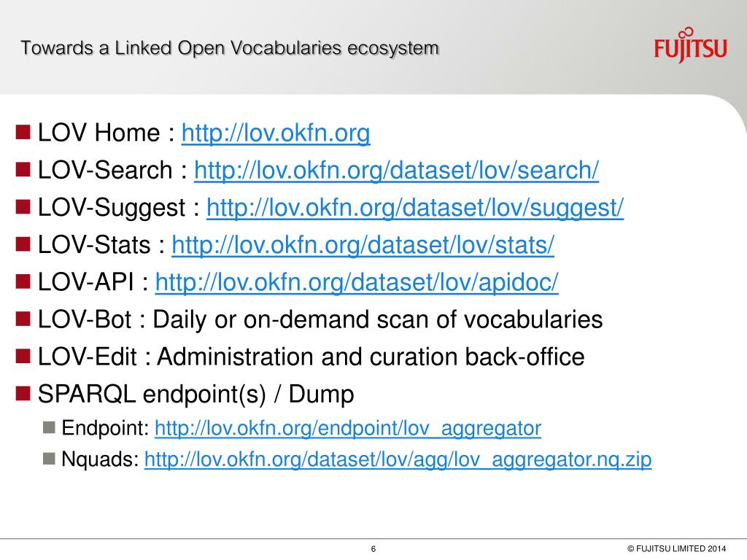Click the red bullet beside LOV-API
Viewport: 747px width, 560px height.
23,282
